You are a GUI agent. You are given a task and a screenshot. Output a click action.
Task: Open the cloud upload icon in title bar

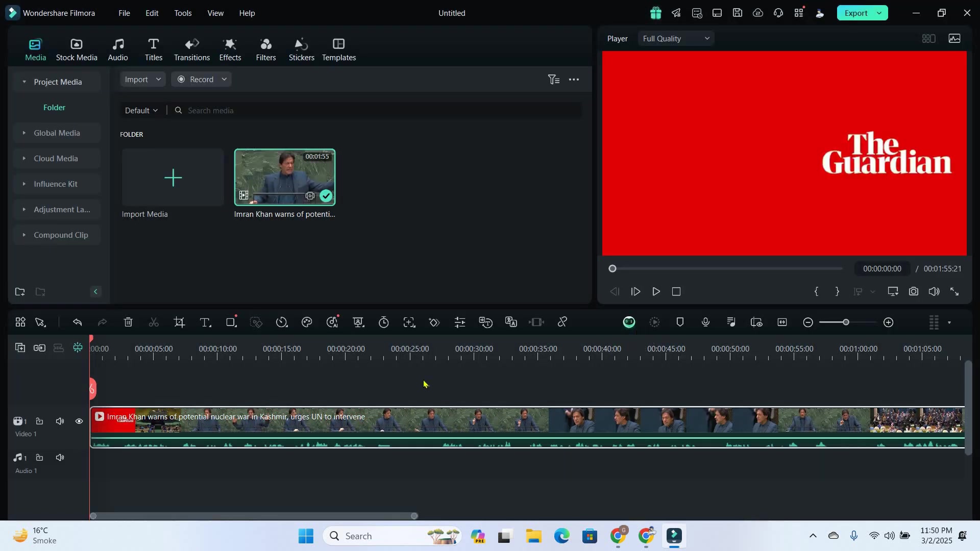(758, 13)
